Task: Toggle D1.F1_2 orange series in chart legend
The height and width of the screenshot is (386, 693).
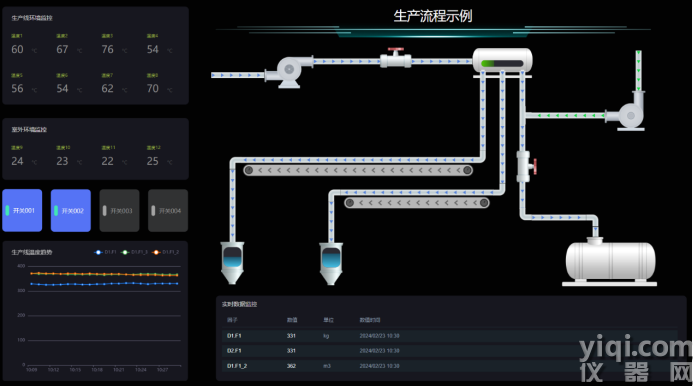Action: tap(166, 252)
